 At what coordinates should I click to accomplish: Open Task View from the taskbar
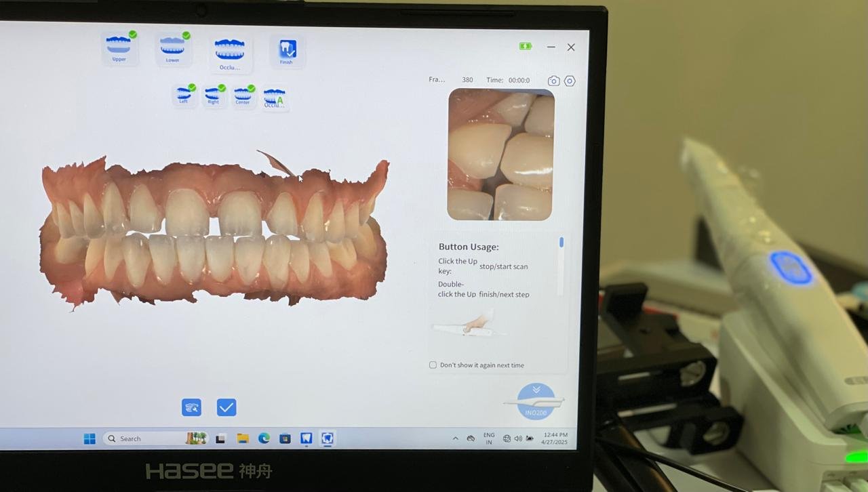click(x=220, y=438)
